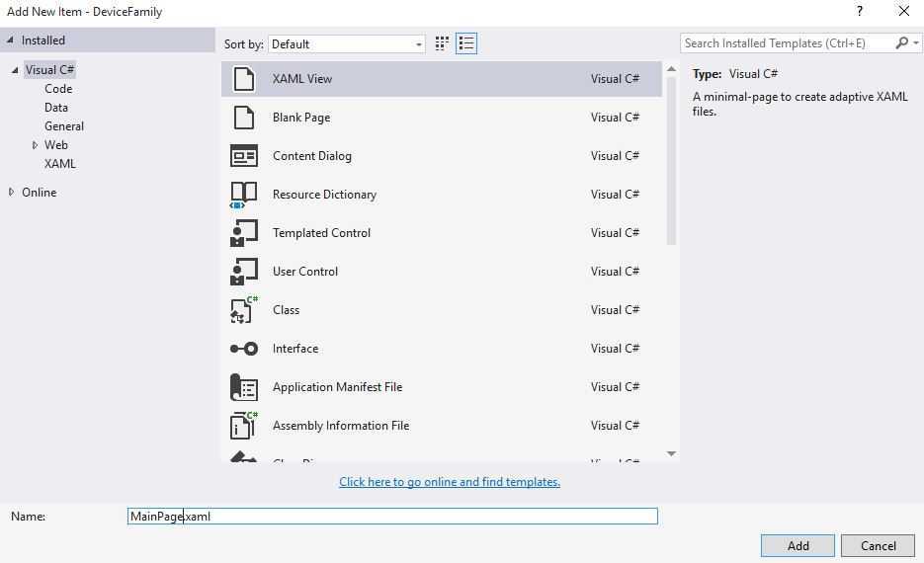Image resolution: width=924 pixels, height=563 pixels.
Task: Collapse the Installed node
Action: pos(10,40)
